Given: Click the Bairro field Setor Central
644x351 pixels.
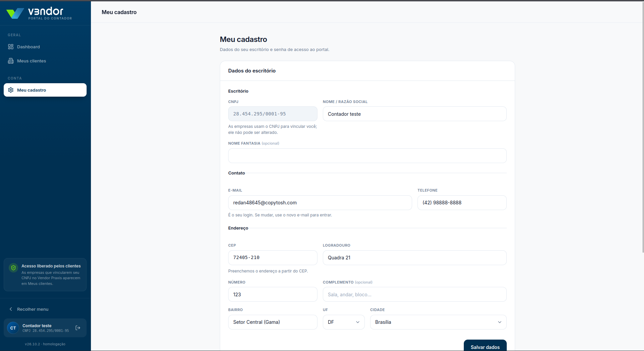Looking at the screenshot, I should pyautogui.click(x=273, y=322).
